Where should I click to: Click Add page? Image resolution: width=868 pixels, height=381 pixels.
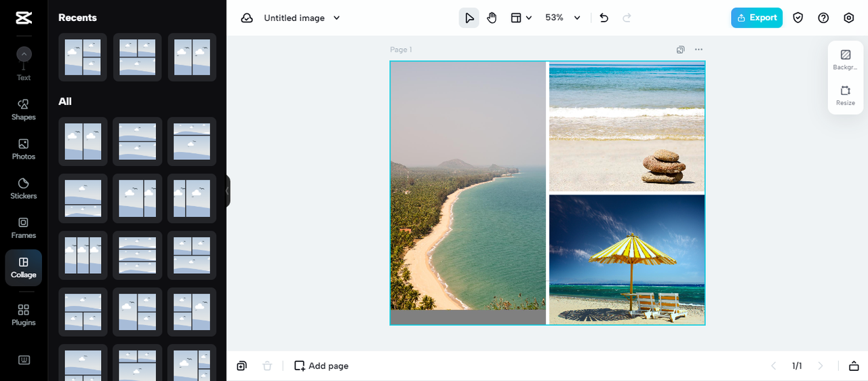(321, 366)
